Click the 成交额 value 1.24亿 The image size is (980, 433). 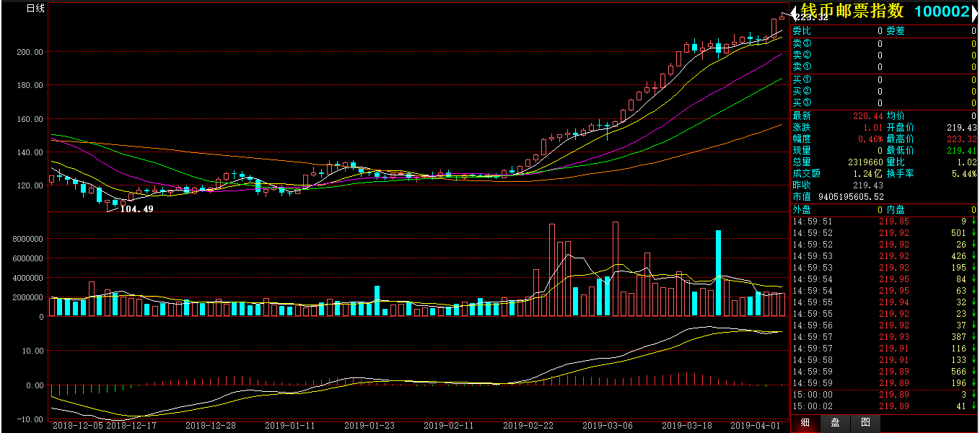point(868,174)
